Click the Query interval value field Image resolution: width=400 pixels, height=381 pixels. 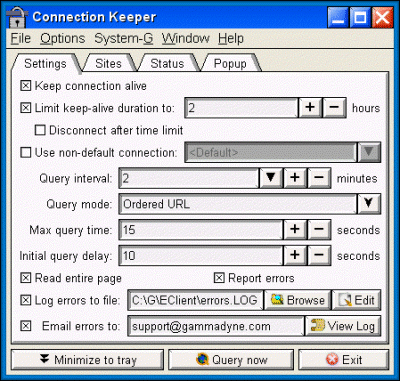189,178
